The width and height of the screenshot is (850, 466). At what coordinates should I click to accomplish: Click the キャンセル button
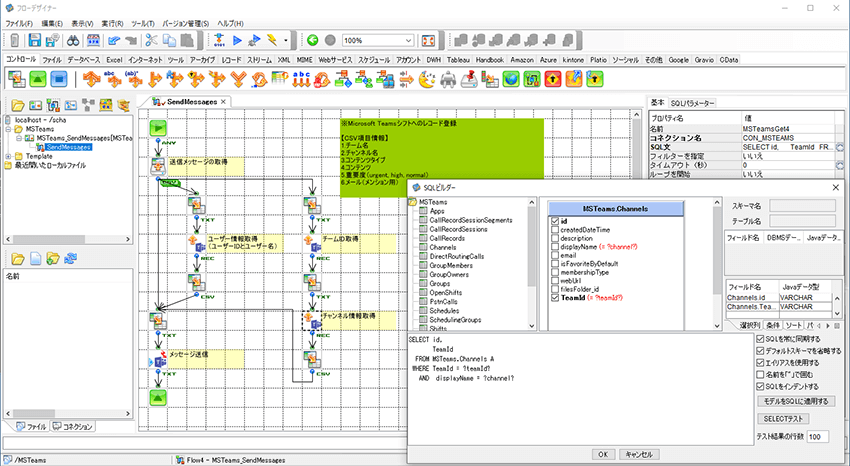point(639,454)
